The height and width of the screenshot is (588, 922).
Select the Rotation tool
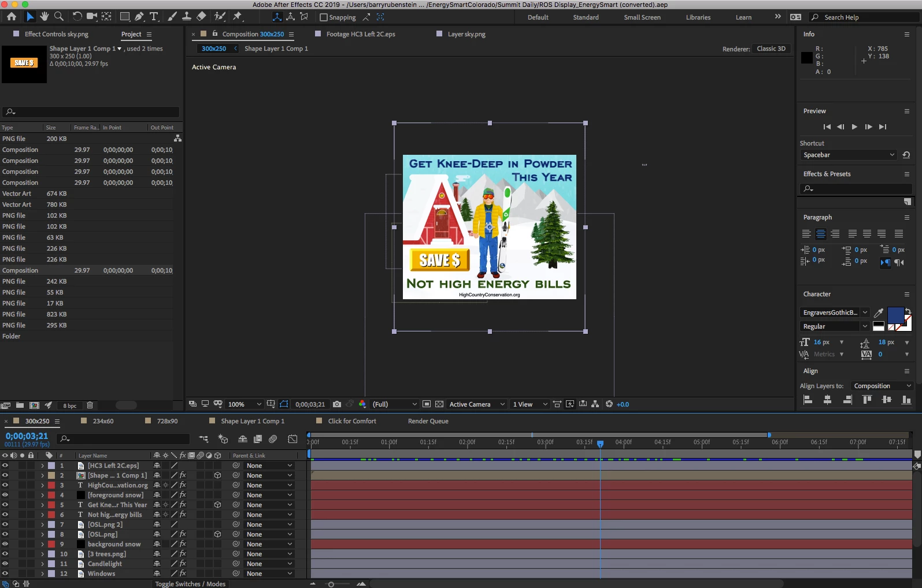(77, 17)
